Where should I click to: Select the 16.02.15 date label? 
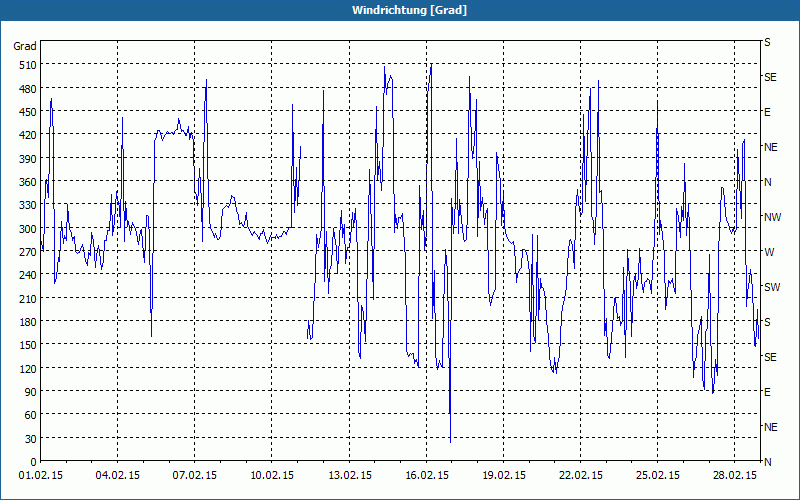pos(427,476)
